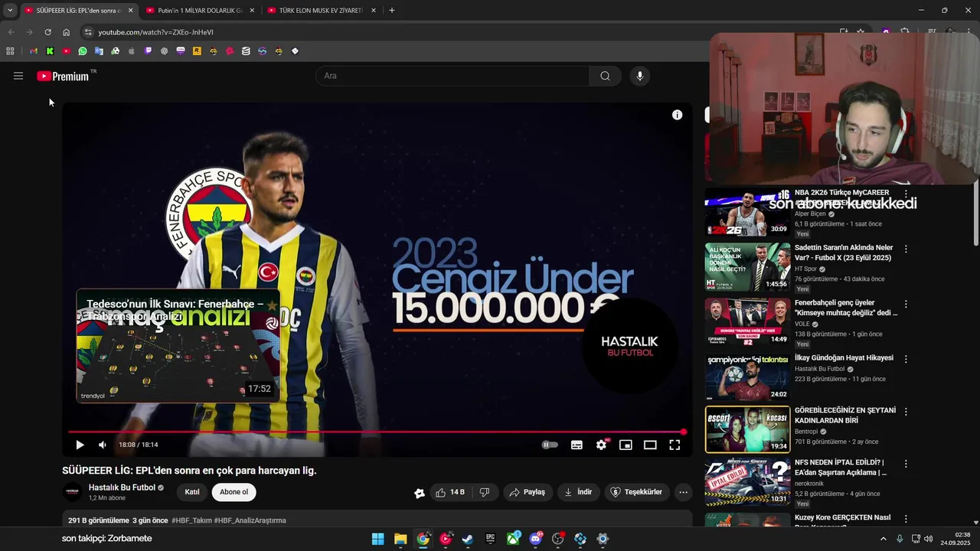The width and height of the screenshot is (980, 551).
Task: Open the video info card
Action: [677, 115]
